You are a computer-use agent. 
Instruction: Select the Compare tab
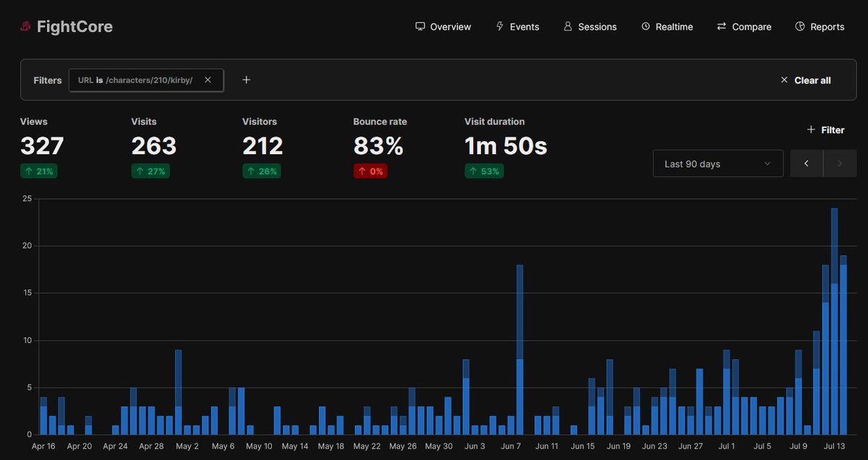744,27
